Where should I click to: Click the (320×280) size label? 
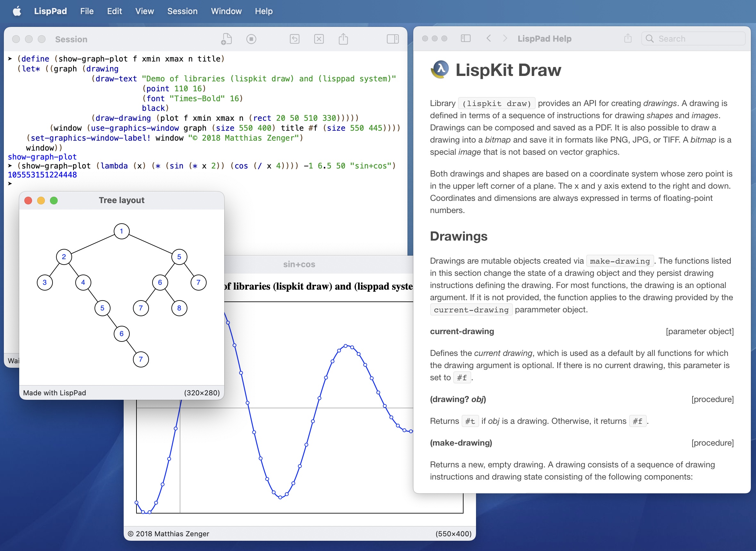pos(202,392)
